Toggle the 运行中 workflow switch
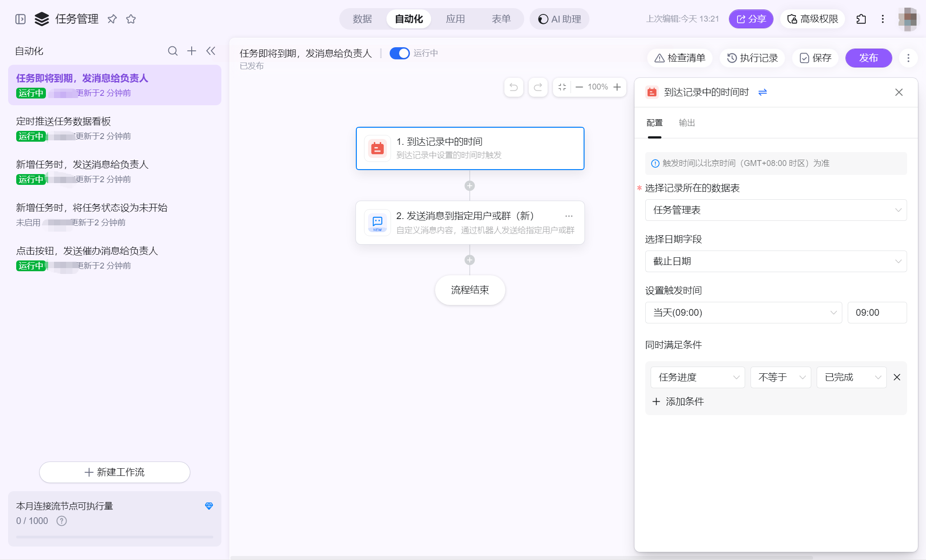 click(399, 53)
